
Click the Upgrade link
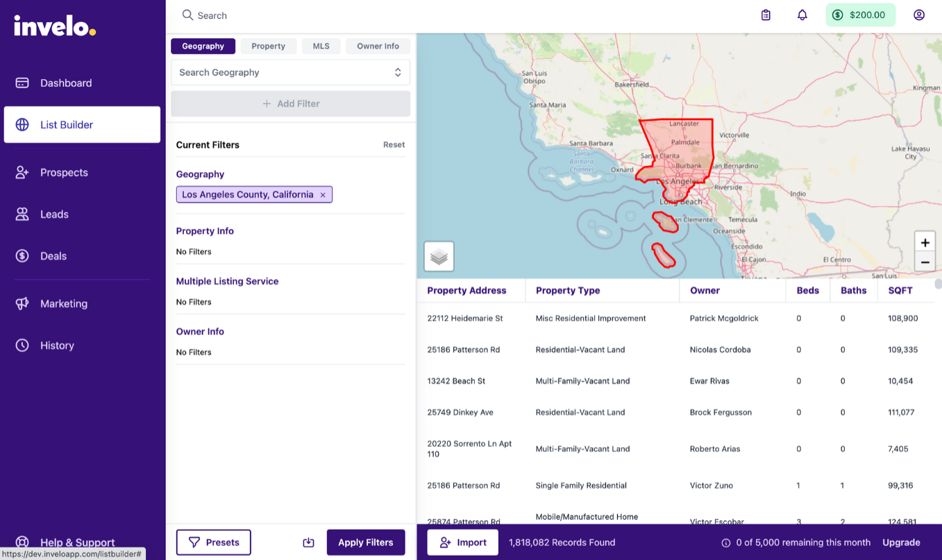coord(901,543)
